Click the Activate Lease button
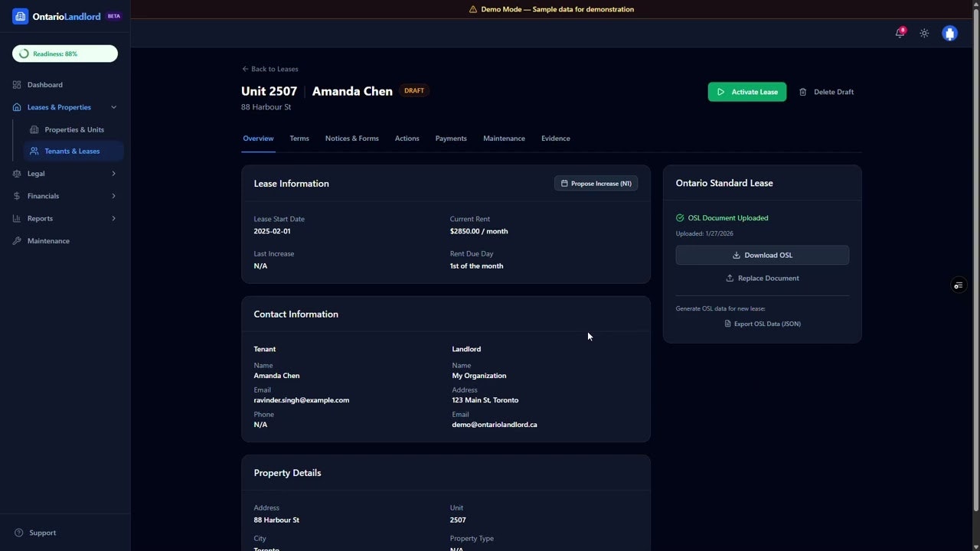Image resolution: width=980 pixels, height=551 pixels. 747,92
